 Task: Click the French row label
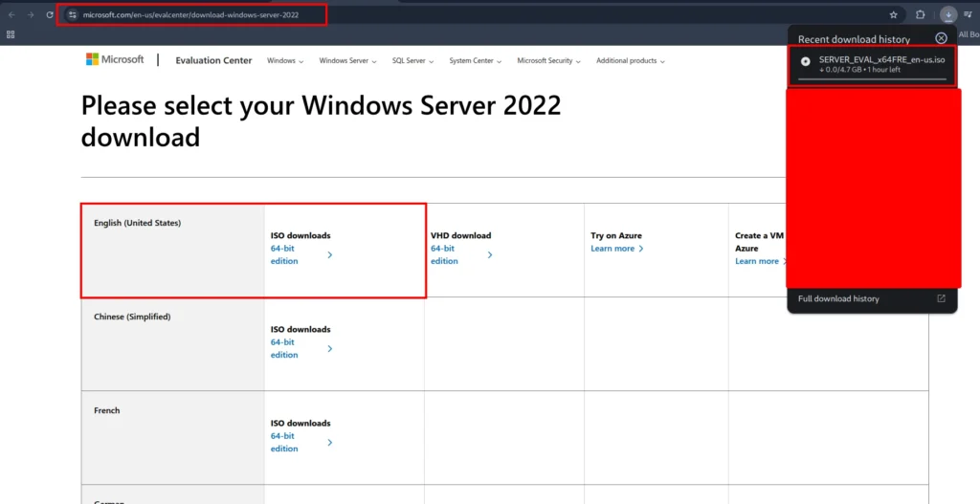(107, 410)
